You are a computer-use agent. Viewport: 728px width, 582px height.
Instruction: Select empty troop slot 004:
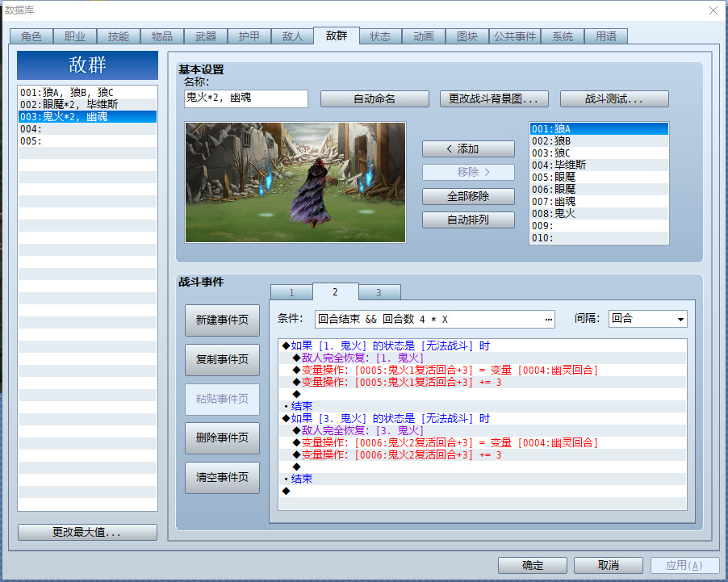pos(88,128)
